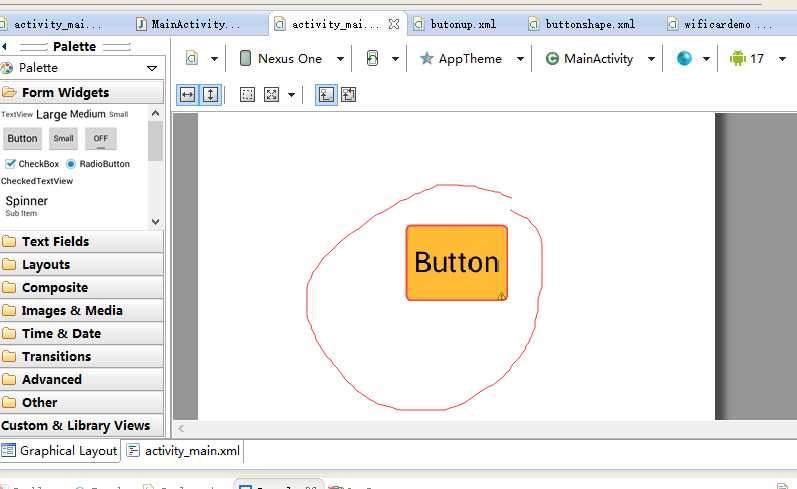Open the buttonshape.xml editor tab
Screen dimensions: 797x489
583,24
